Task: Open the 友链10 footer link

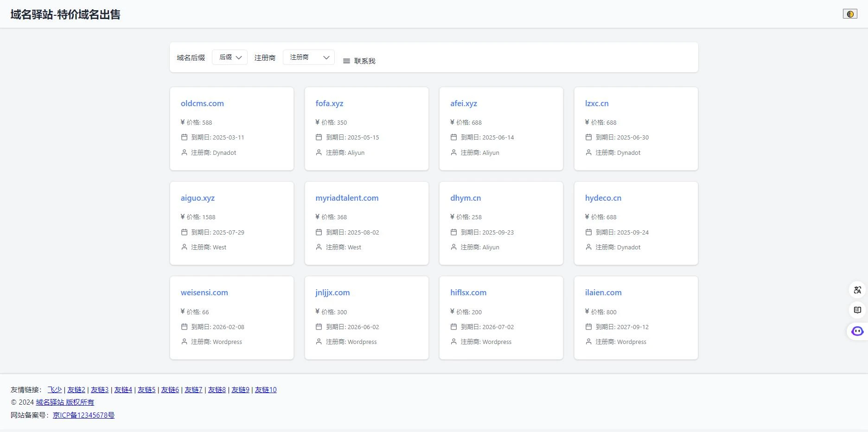Action: pyautogui.click(x=266, y=390)
